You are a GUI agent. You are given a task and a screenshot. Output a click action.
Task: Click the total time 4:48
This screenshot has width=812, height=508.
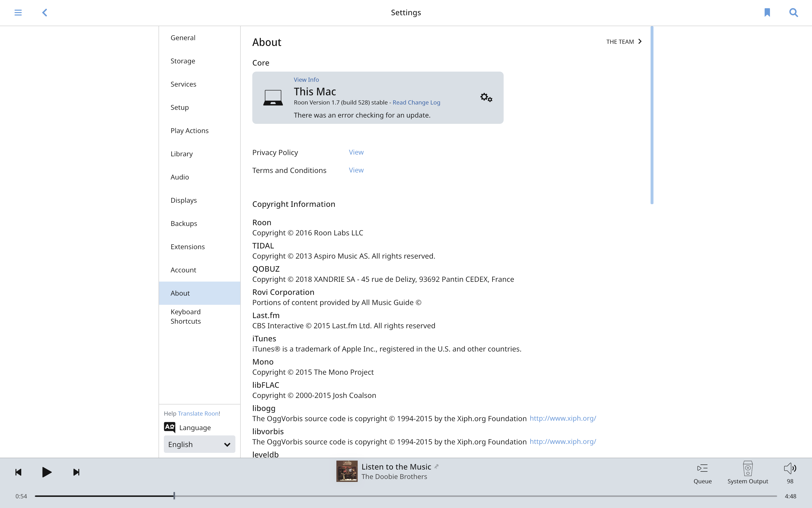click(x=790, y=496)
